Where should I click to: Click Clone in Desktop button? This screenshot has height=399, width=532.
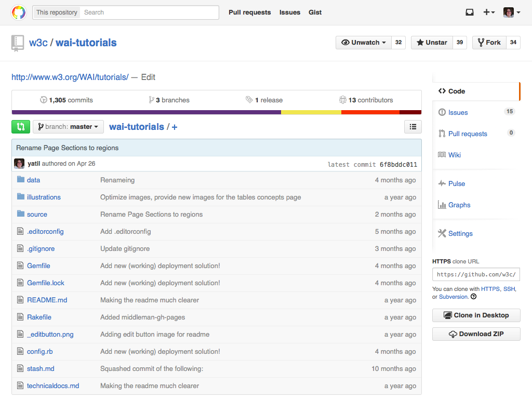476,315
